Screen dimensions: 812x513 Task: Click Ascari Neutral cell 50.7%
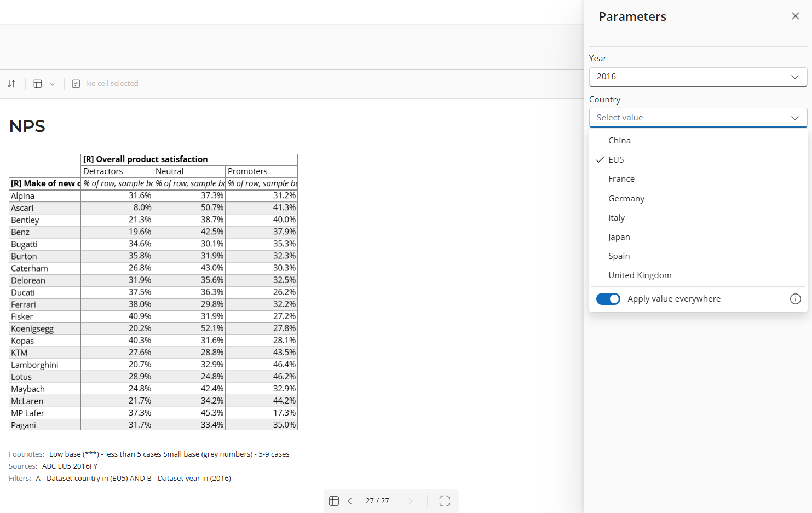tap(189, 208)
